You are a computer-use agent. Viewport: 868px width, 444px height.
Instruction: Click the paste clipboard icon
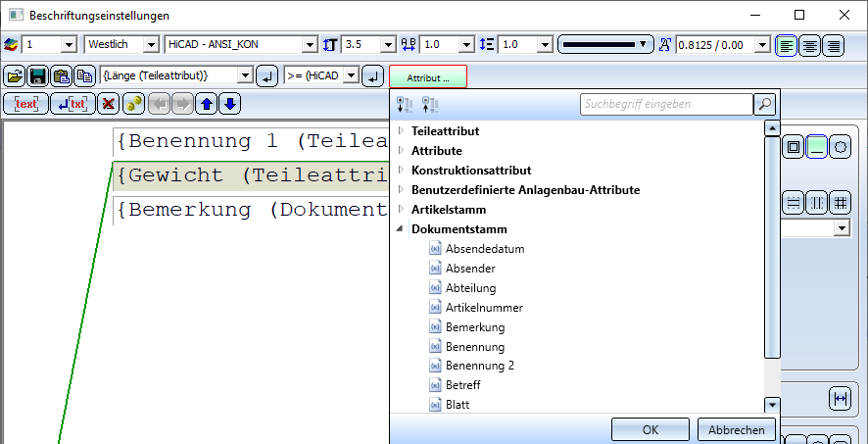[61, 76]
